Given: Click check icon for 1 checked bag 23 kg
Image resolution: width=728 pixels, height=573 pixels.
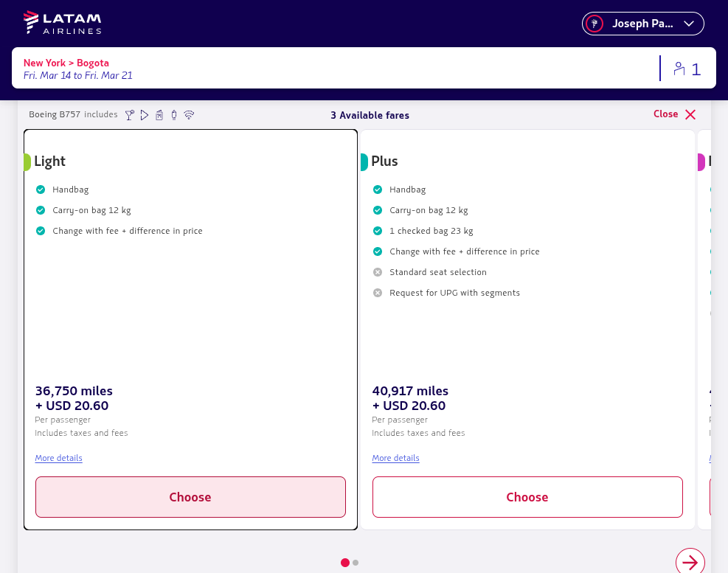Looking at the screenshot, I should (x=378, y=231).
